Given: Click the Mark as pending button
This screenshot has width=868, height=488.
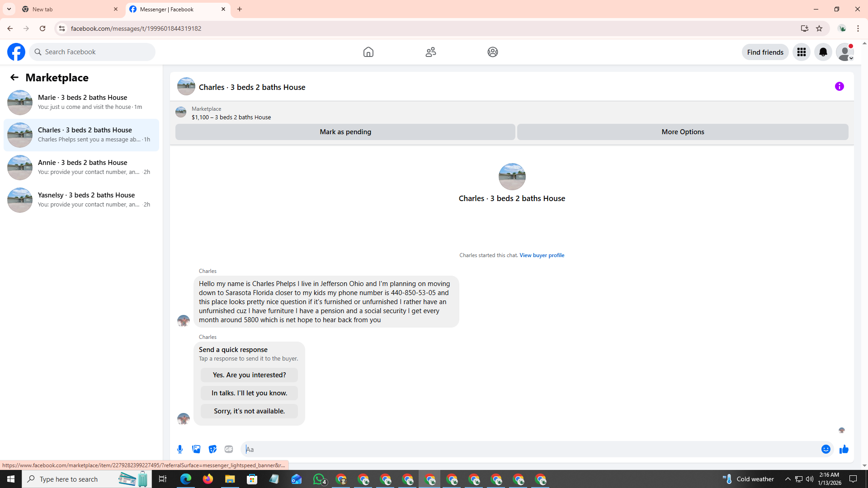Looking at the screenshot, I should pos(345,132).
